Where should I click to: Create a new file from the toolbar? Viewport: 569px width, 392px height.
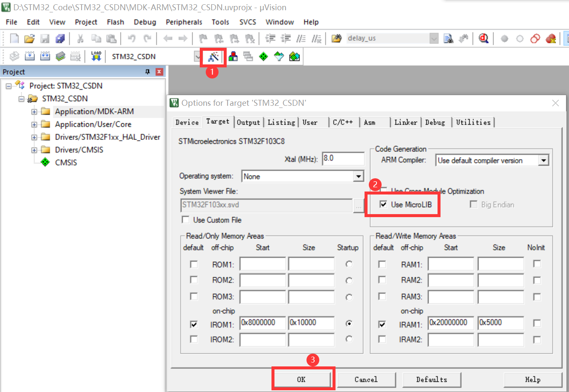pyautogui.click(x=14, y=39)
